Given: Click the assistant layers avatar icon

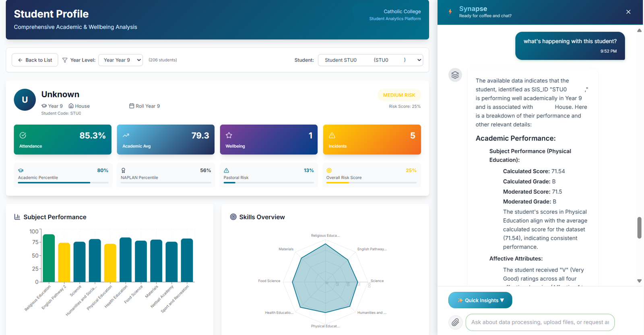Looking at the screenshot, I should (x=455, y=75).
